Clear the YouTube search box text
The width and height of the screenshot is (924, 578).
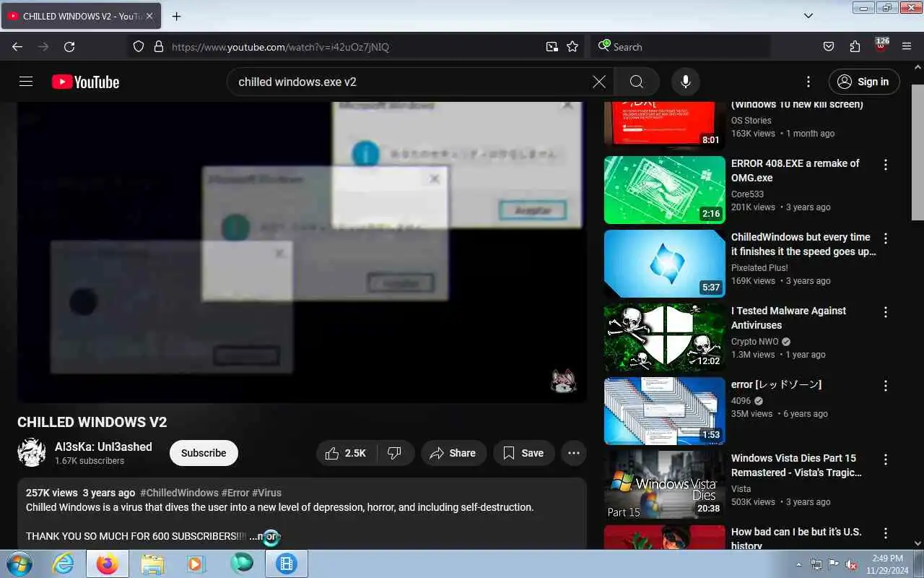tap(599, 82)
